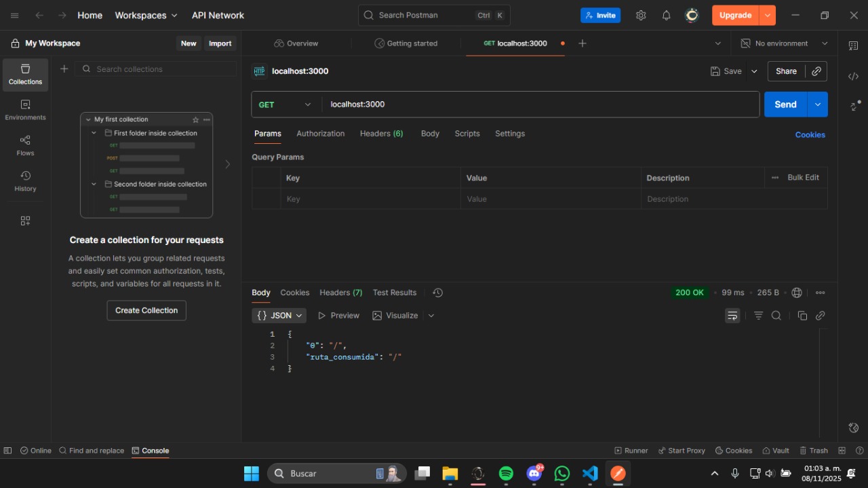Open the Environments sidebar panel
The height and width of the screenshot is (488, 868).
[25, 110]
